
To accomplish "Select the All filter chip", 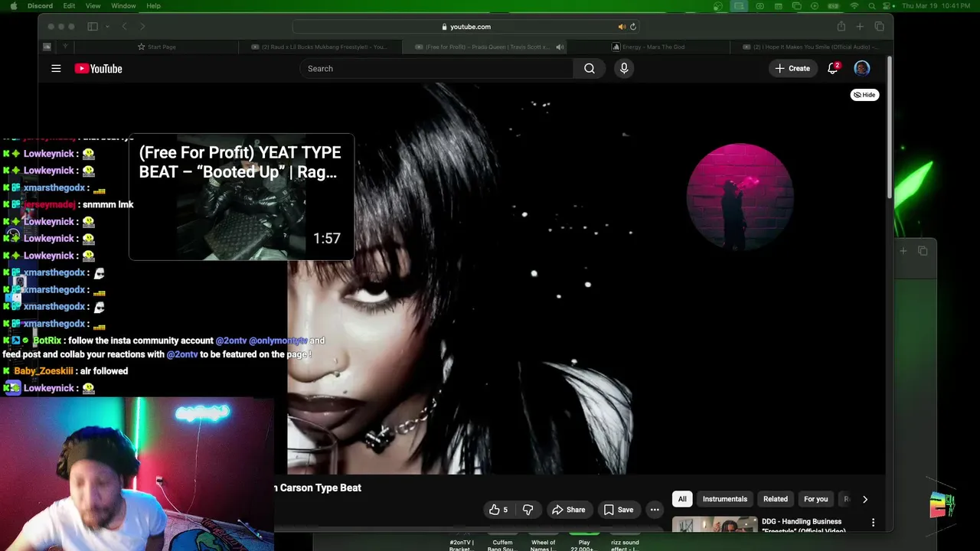I will click(x=682, y=499).
